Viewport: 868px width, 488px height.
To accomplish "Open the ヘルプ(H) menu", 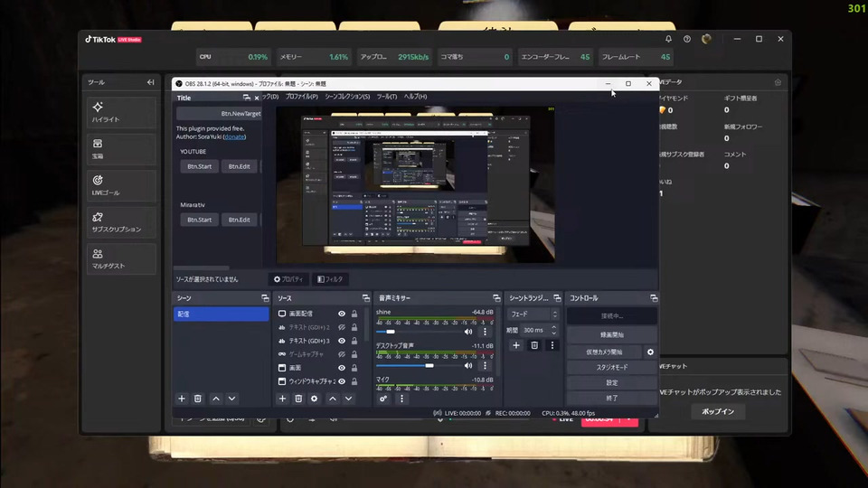I will click(415, 97).
